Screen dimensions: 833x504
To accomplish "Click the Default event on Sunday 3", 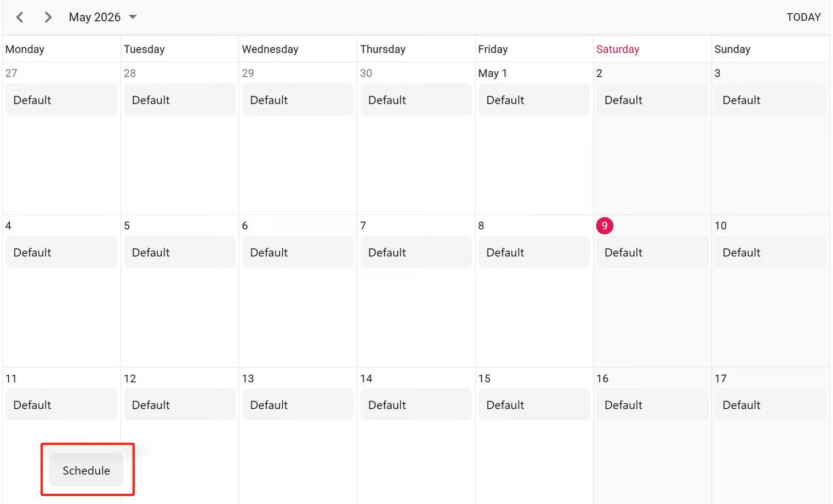I will pyautogui.click(x=770, y=100).
